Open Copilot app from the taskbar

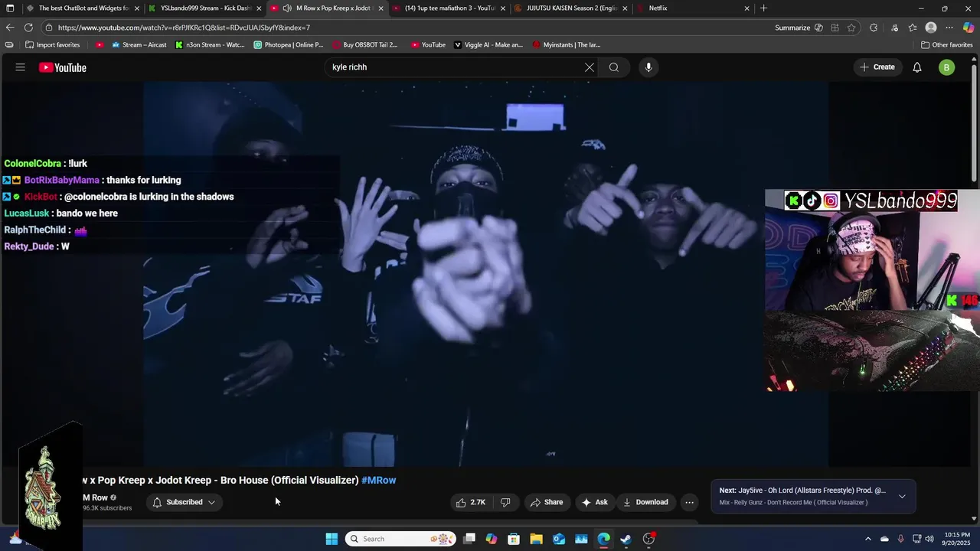pyautogui.click(x=492, y=539)
